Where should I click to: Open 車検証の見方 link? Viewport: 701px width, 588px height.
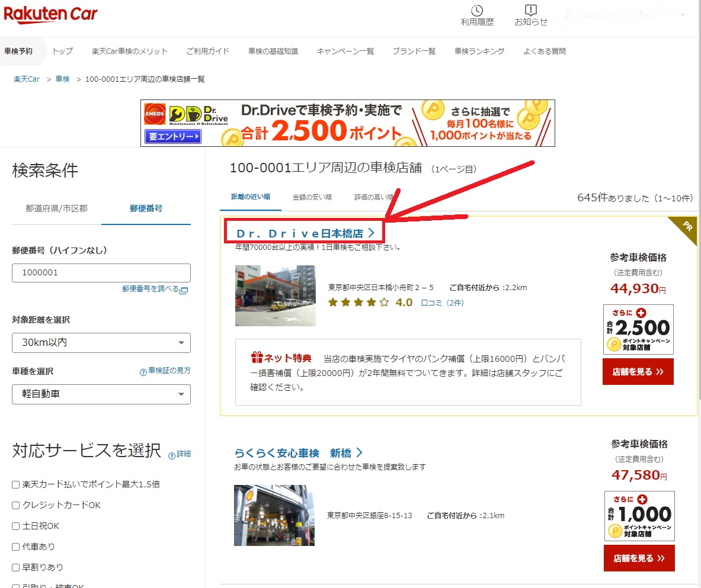tap(169, 371)
